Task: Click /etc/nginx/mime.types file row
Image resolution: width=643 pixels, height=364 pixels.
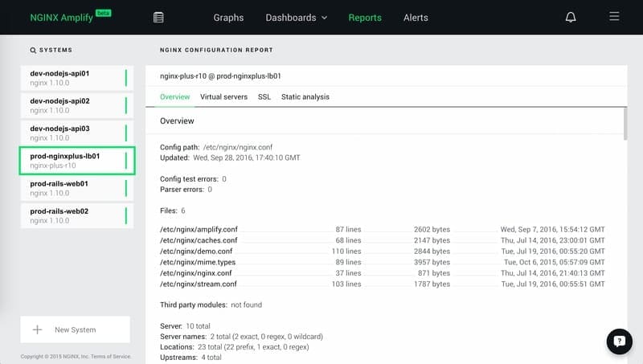Action: pyautogui.click(x=383, y=262)
